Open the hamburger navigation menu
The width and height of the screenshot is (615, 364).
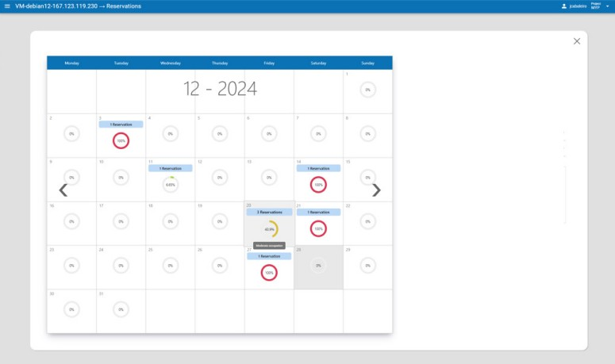7,6
